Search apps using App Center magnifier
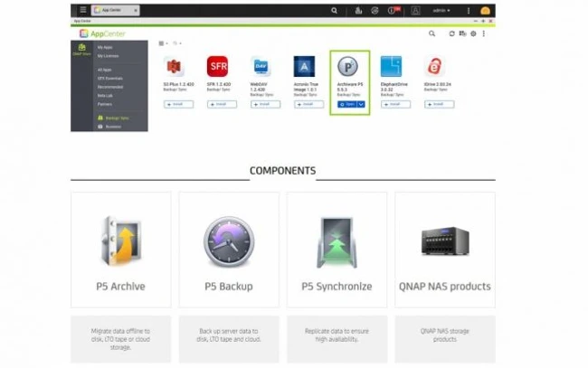The width and height of the screenshot is (588, 368). pos(431,33)
